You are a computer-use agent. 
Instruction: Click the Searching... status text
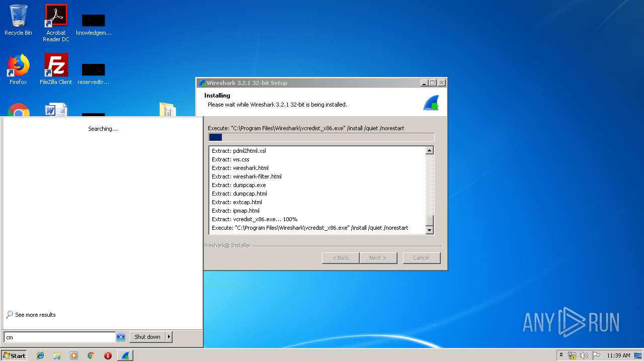103,129
